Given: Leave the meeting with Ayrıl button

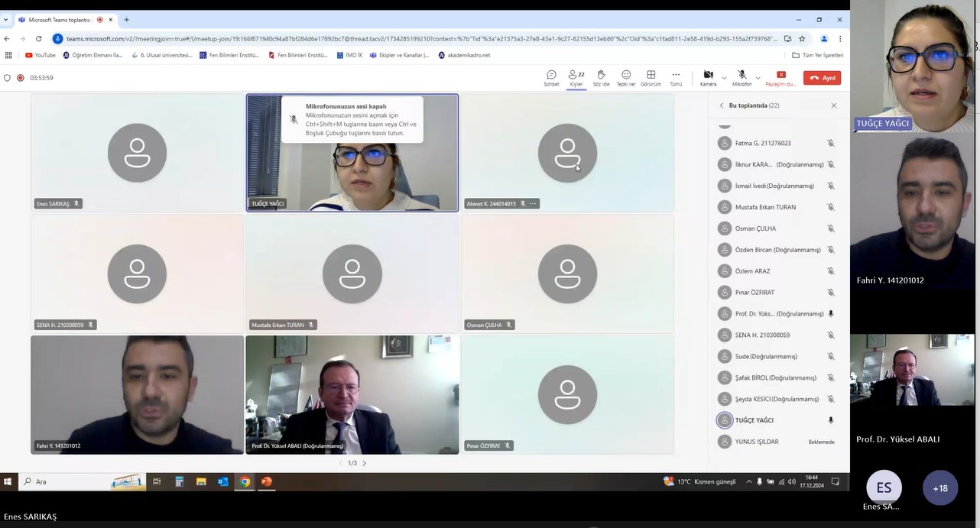Looking at the screenshot, I should click(x=823, y=78).
